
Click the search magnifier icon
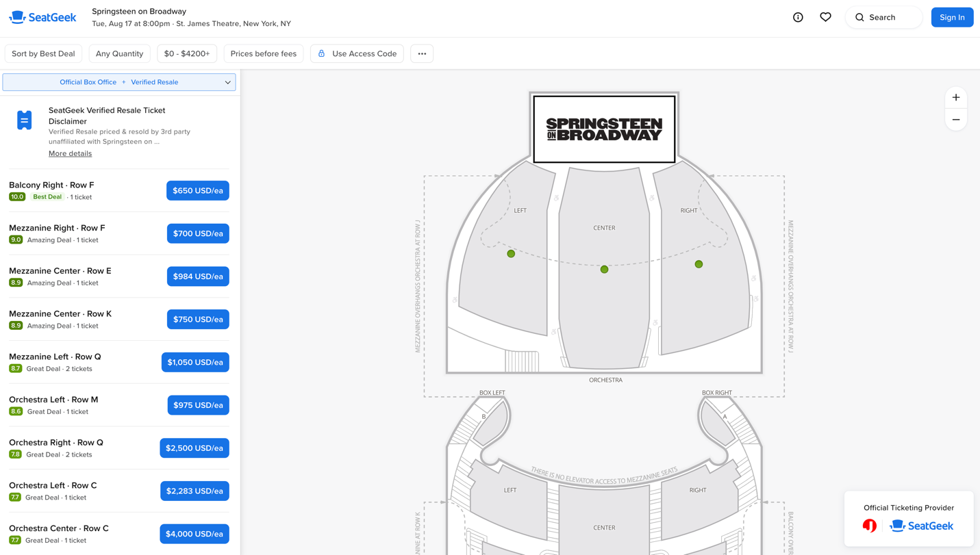coord(859,17)
